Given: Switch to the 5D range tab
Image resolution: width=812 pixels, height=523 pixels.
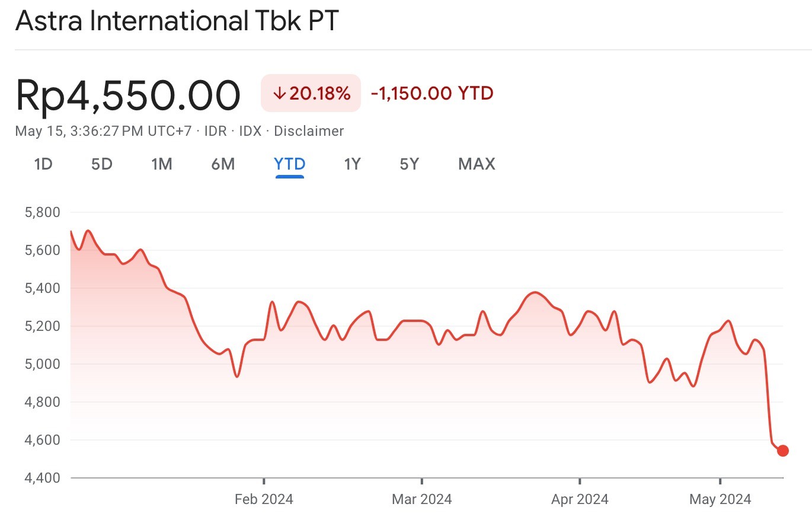Looking at the screenshot, I should 102,164.
